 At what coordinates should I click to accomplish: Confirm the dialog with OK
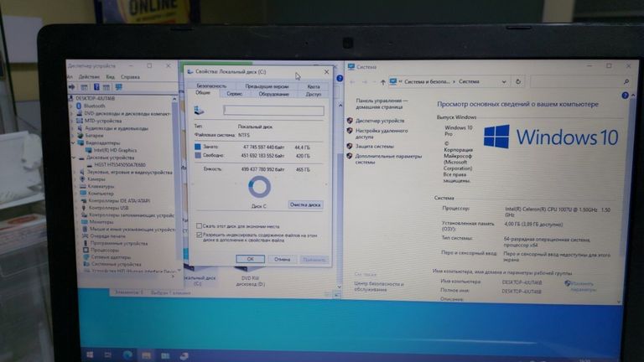click(250, 259)
